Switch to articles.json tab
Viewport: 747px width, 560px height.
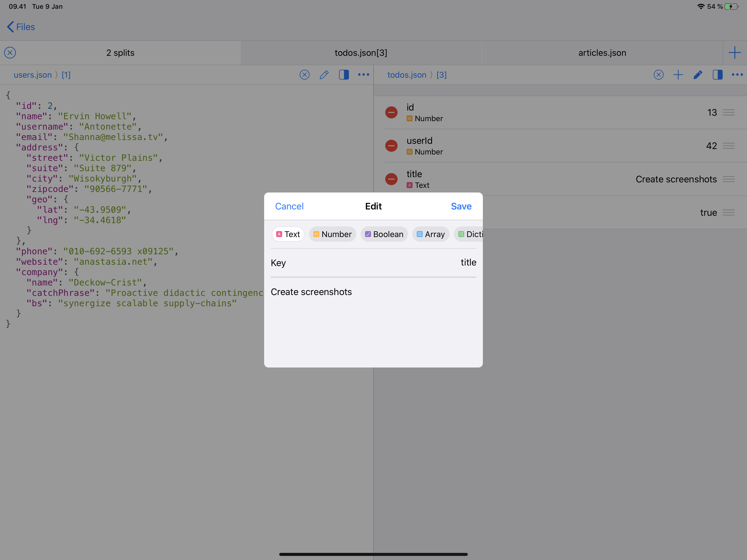(x=602, y=53)
